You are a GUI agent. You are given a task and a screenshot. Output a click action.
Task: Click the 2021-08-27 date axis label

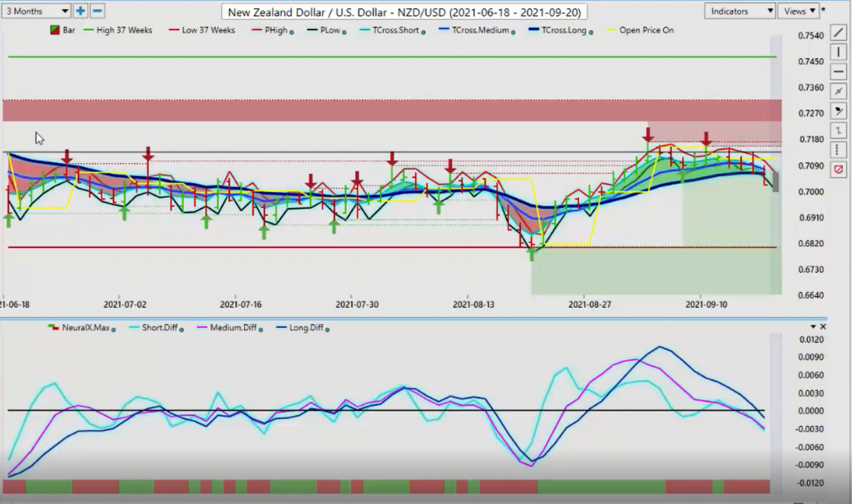pyautogui.click(x=590, y=304)
